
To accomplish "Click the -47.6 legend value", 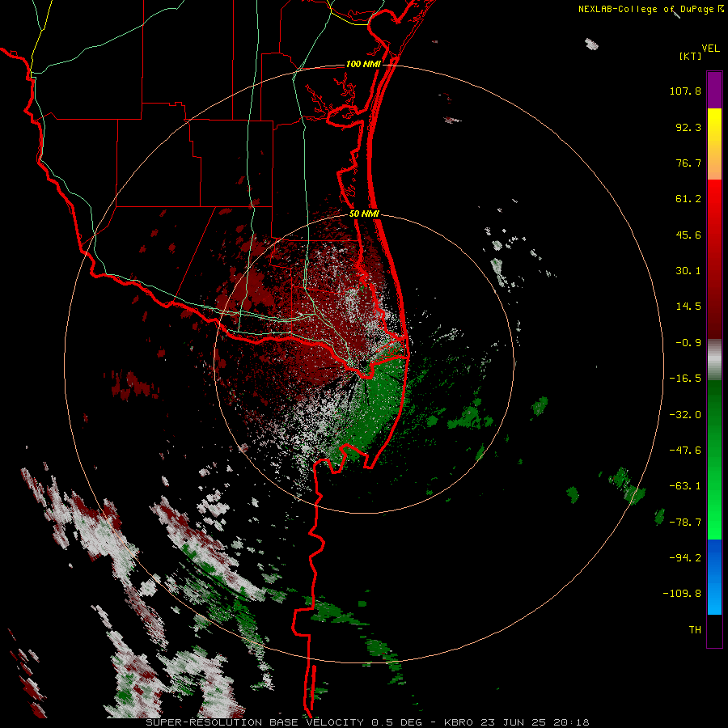I will pos(685,451).
